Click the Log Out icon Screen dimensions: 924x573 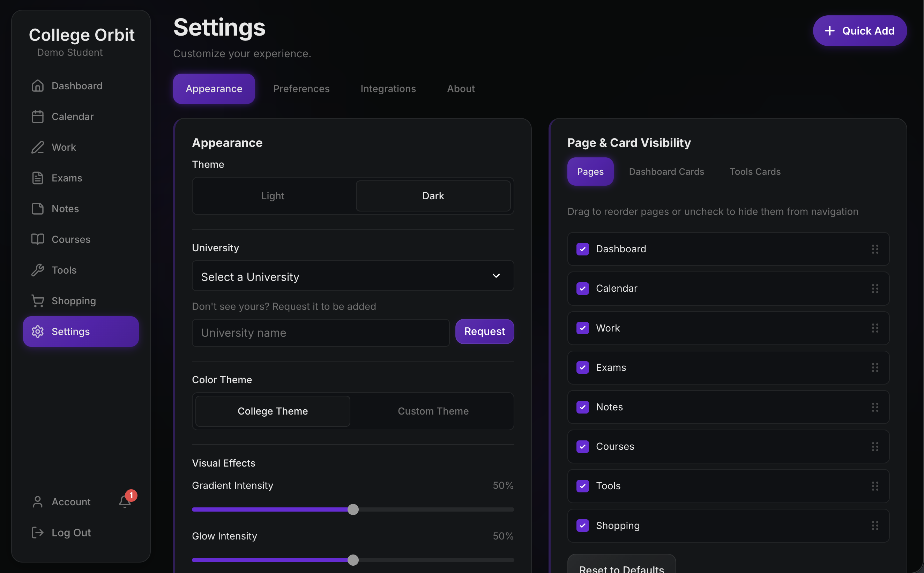point(37,533)
